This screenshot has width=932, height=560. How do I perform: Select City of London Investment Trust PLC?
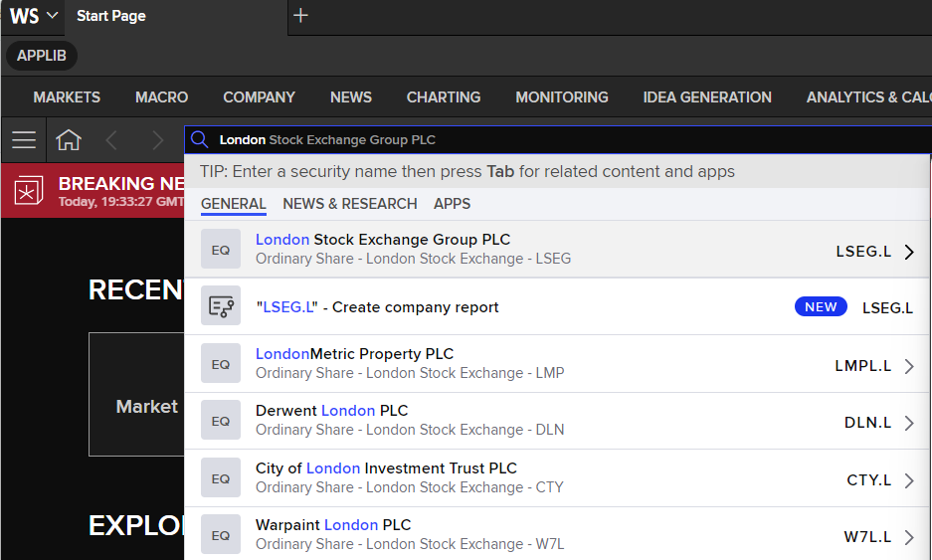point(556,478)
